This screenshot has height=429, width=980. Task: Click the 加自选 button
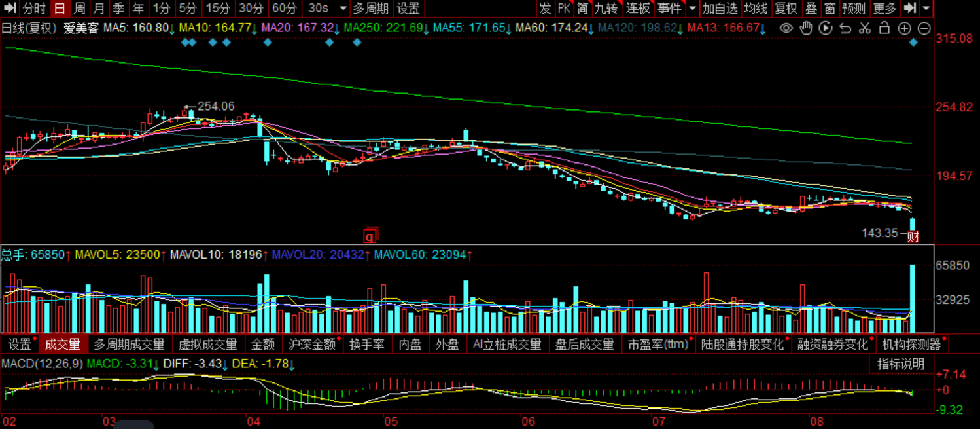pos(719,9)
